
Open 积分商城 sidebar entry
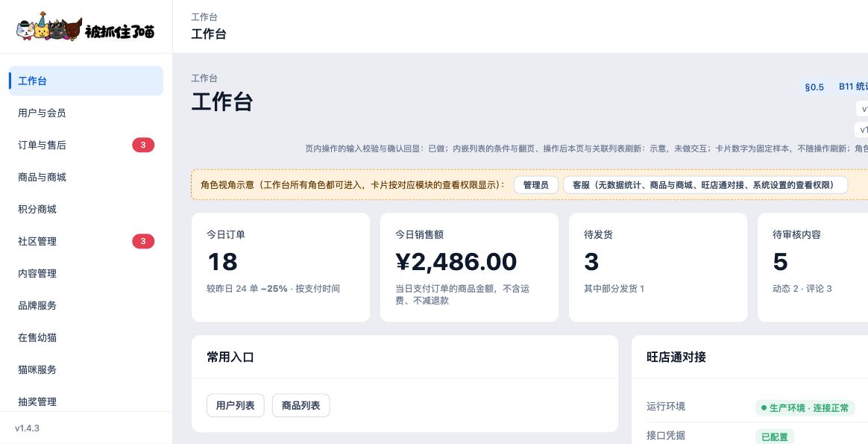(x=86, y=209)
